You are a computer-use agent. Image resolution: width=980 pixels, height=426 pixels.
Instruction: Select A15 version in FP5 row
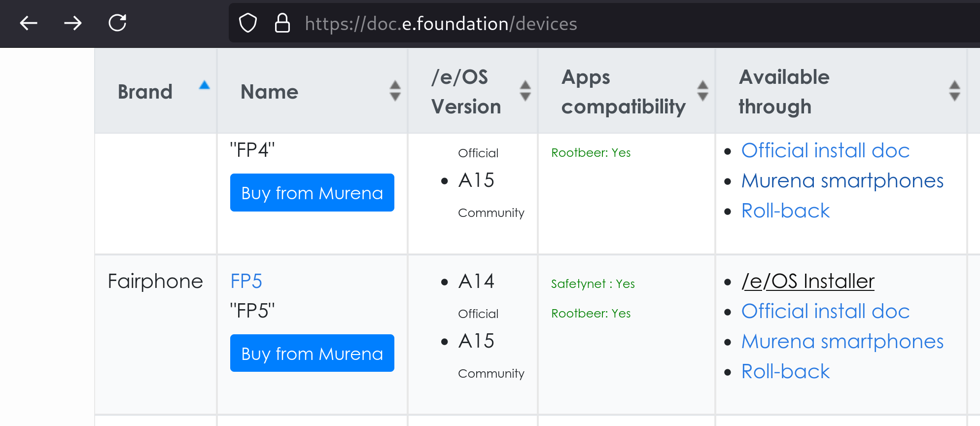[476, 341]
